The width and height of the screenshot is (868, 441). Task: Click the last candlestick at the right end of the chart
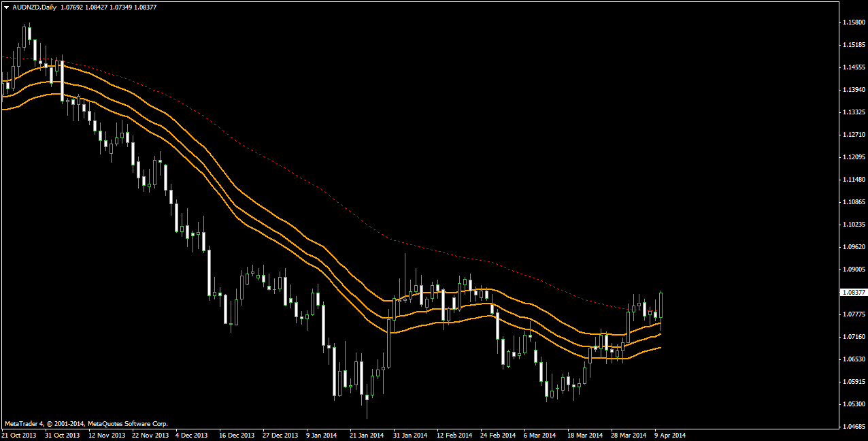point(661,306)
